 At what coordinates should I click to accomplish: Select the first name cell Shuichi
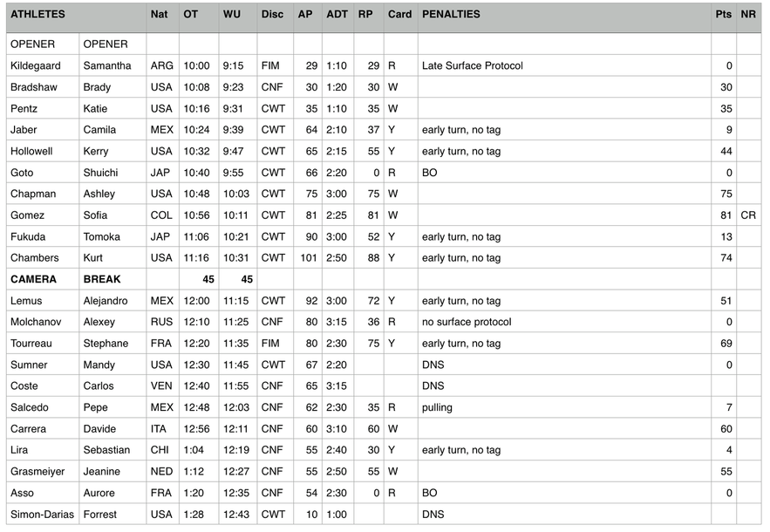point(100,173)
